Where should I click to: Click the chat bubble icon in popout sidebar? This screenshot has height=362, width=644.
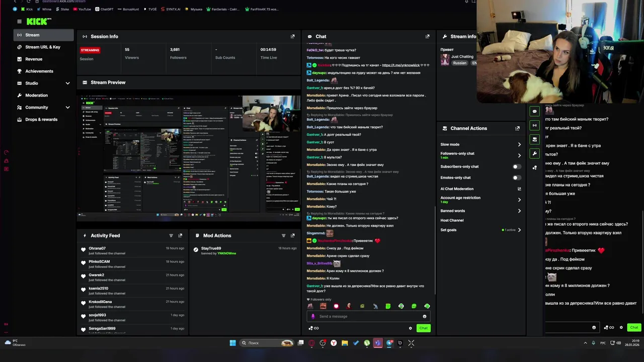pyautogui.click(x=534, y=111)
